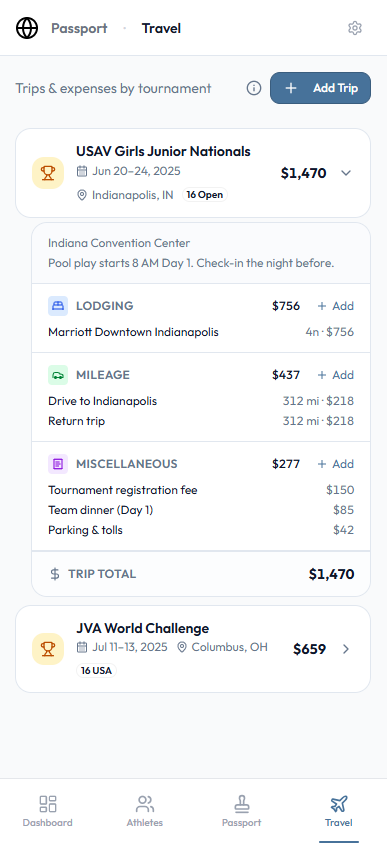This screenshot has width=387, height=843.
Task: Click the Passport breadcrumb link
Action: [79, 28]
